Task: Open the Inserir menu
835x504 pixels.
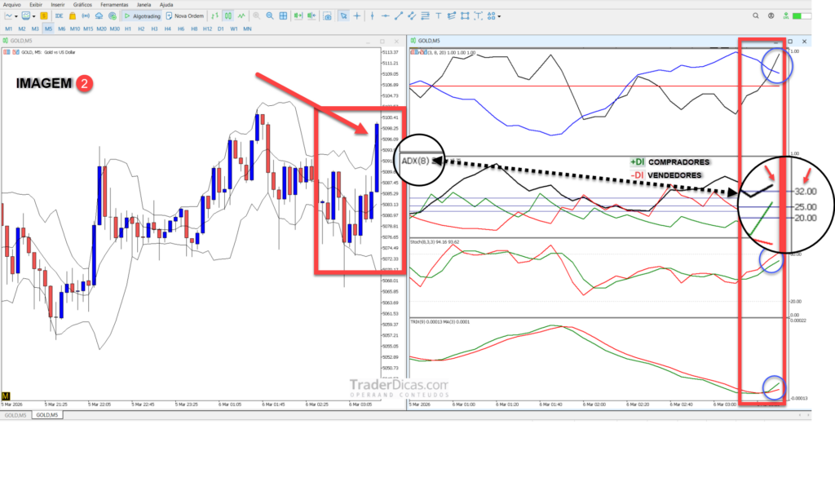Action: coord(58,4)
